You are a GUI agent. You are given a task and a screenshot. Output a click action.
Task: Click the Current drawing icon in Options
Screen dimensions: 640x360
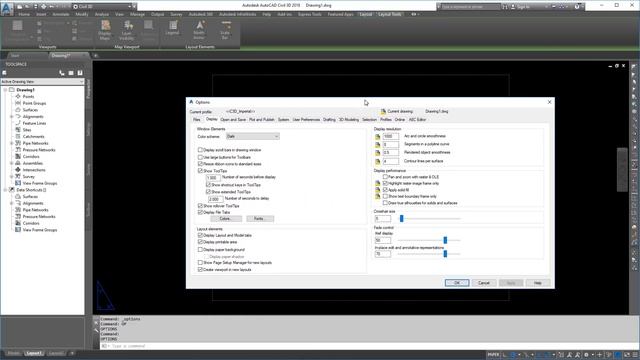383,111
